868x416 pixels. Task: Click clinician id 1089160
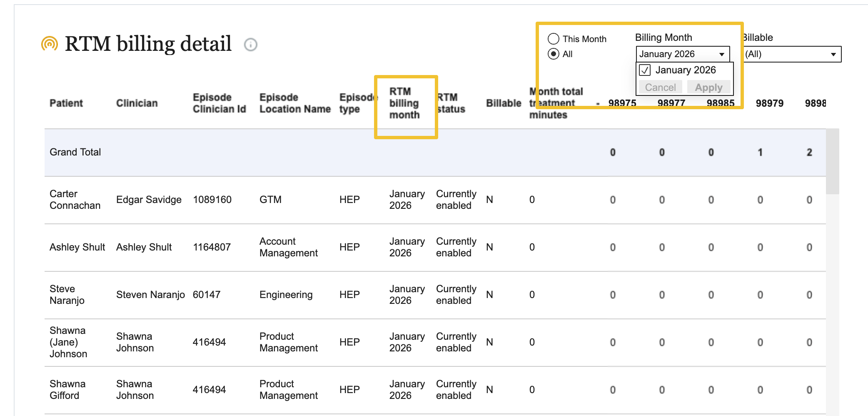pyautogui.click(x=212, y=200)
